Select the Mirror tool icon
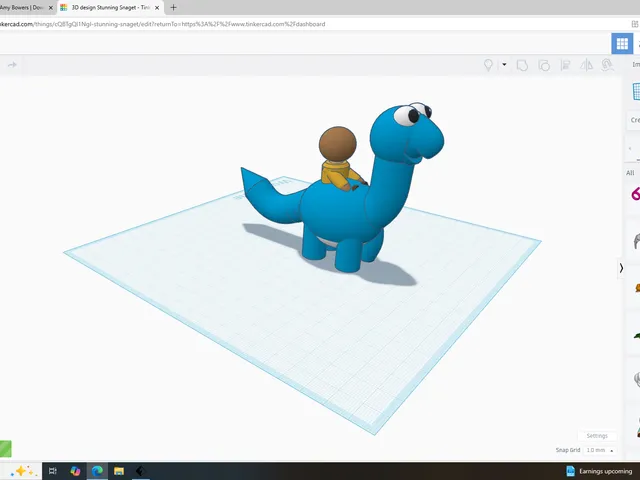 [x=587, y=65]
